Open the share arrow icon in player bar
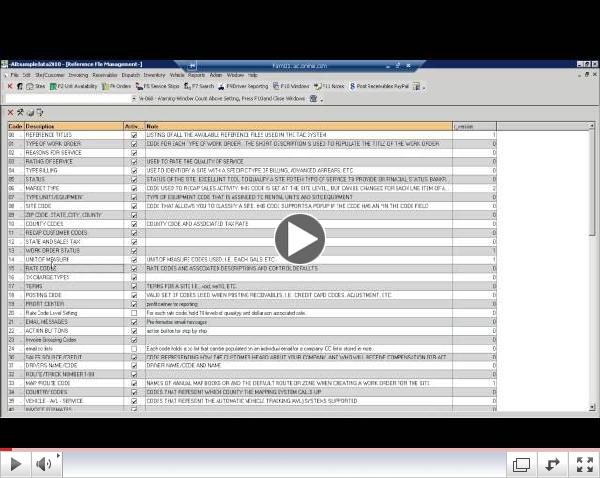Viewport: 600px width, 478px height. click(x=552, y=464)
